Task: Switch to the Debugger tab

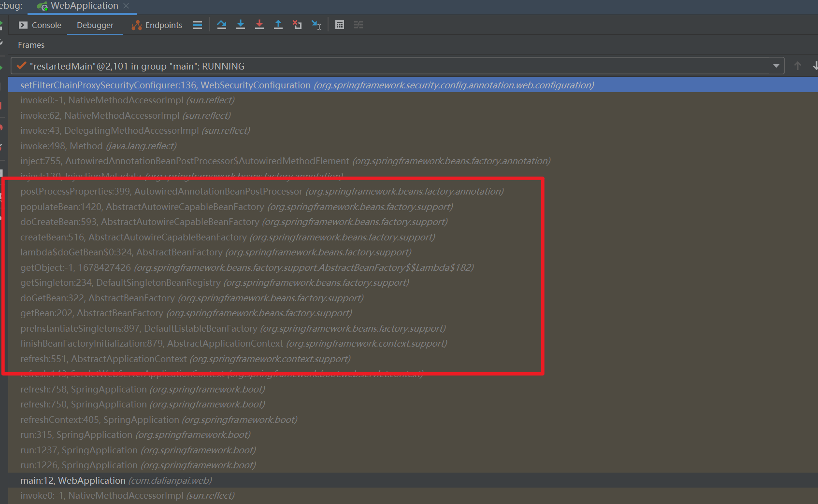Action: point(95,25)
